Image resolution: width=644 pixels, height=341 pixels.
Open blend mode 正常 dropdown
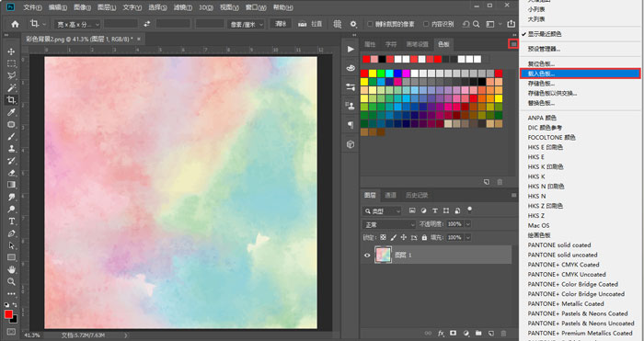pos(389,224)
